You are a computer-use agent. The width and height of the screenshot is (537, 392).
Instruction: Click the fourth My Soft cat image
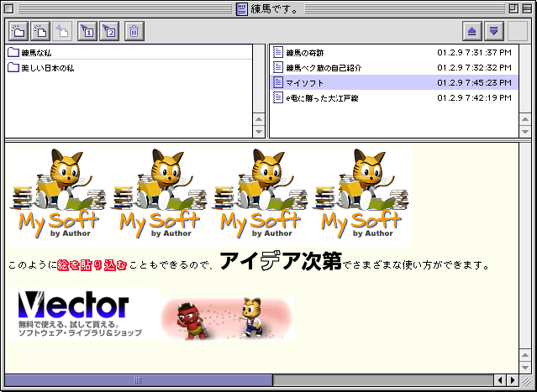[x=361, y=195]
